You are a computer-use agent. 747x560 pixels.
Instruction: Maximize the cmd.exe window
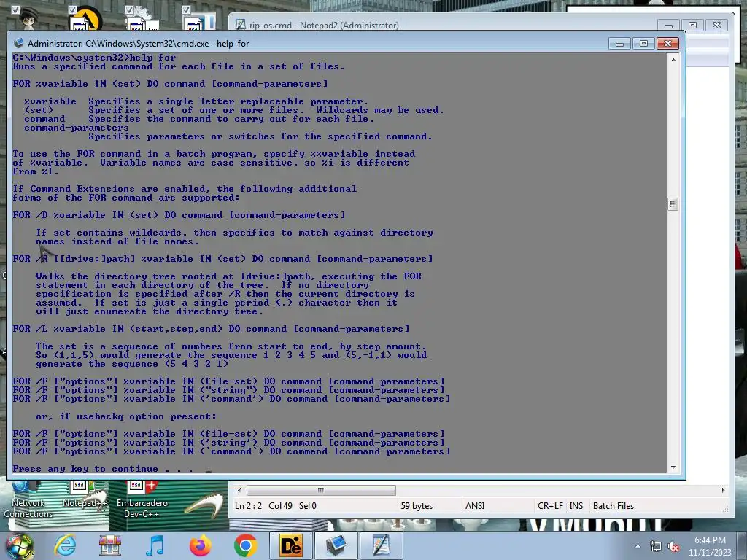pyautogui.click(x=643, y=44)
